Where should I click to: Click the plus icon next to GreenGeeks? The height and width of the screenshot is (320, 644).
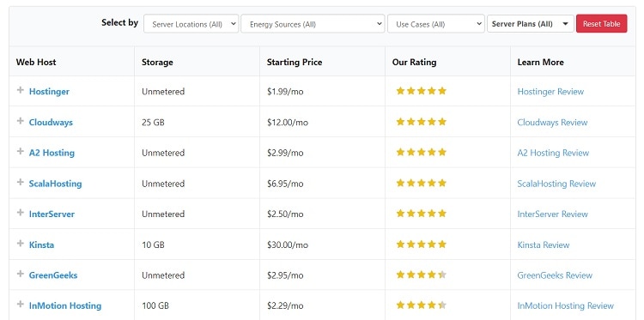tap(20, 274)
